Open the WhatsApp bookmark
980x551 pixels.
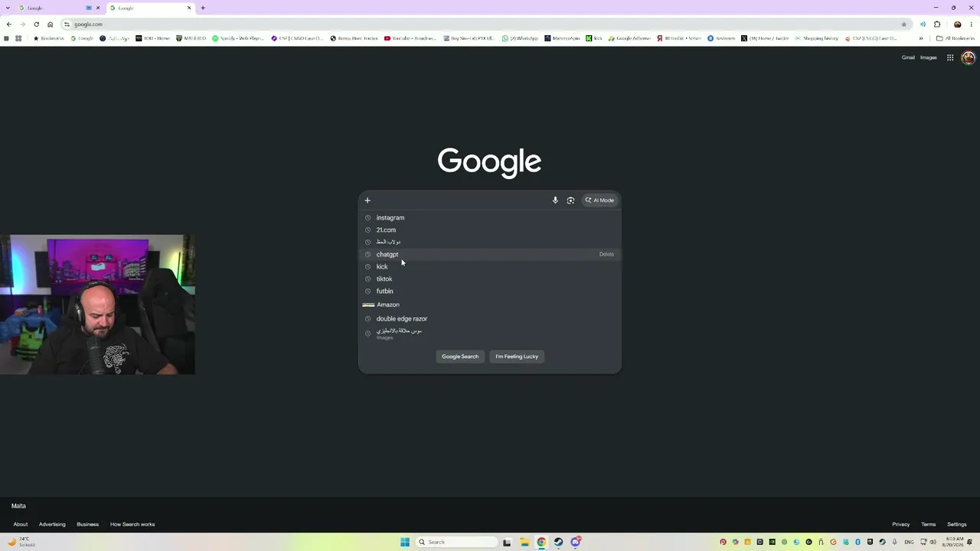point(521,38)
